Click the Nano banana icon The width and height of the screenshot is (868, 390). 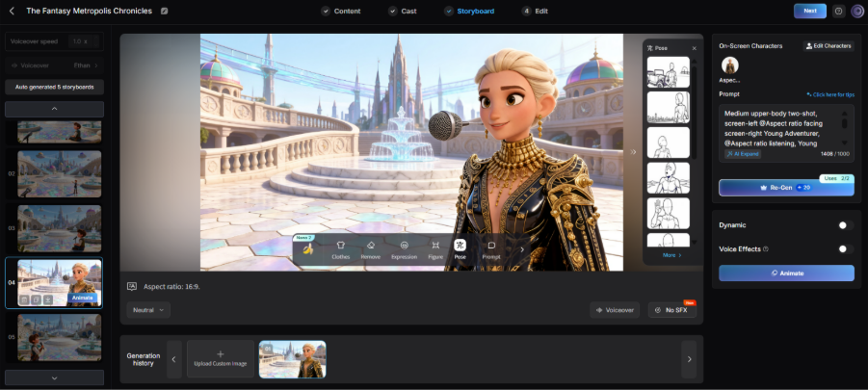pos(307,249)
